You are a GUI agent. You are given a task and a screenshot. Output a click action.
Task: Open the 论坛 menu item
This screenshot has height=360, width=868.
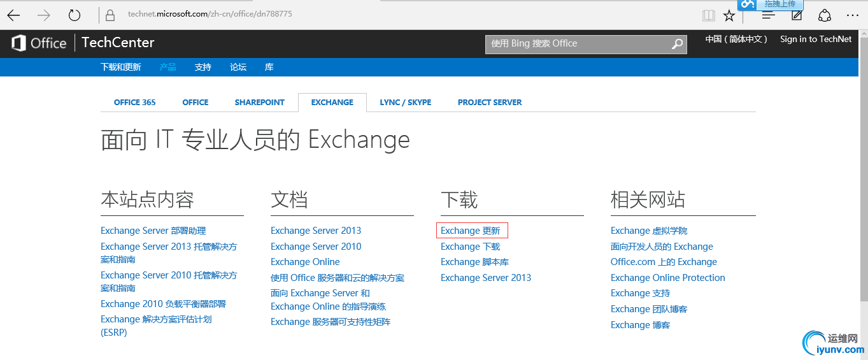click(x=238, y=67)
